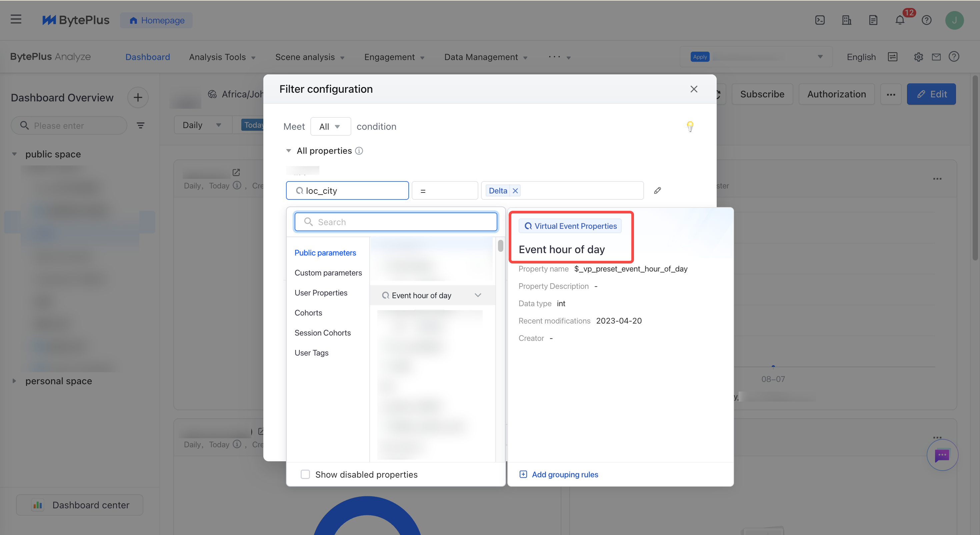This screenshot has width=980, height=535.
Task: Click the property list scrollbar thumb
Action: click(x=500, y=245)
